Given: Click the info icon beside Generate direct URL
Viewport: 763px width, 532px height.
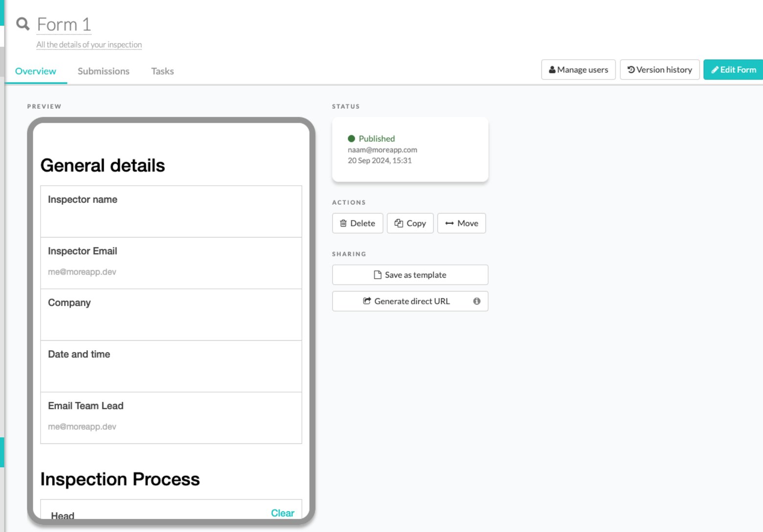Looking at the screenshot, I should pos(477,301).
